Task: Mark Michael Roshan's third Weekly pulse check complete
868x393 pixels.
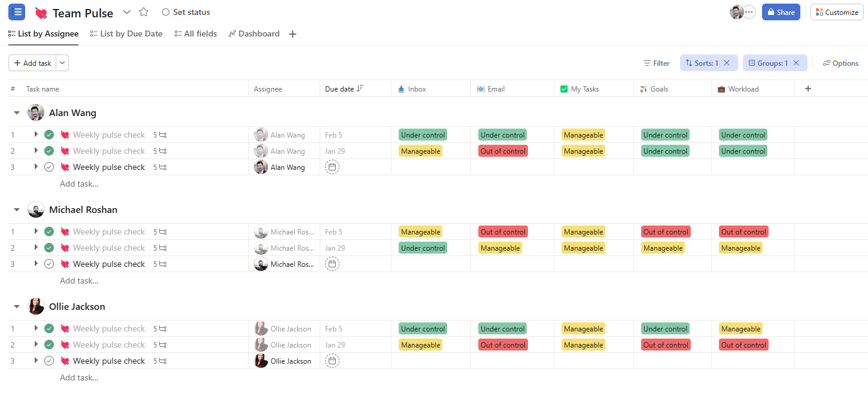Action: pos(49,264)
